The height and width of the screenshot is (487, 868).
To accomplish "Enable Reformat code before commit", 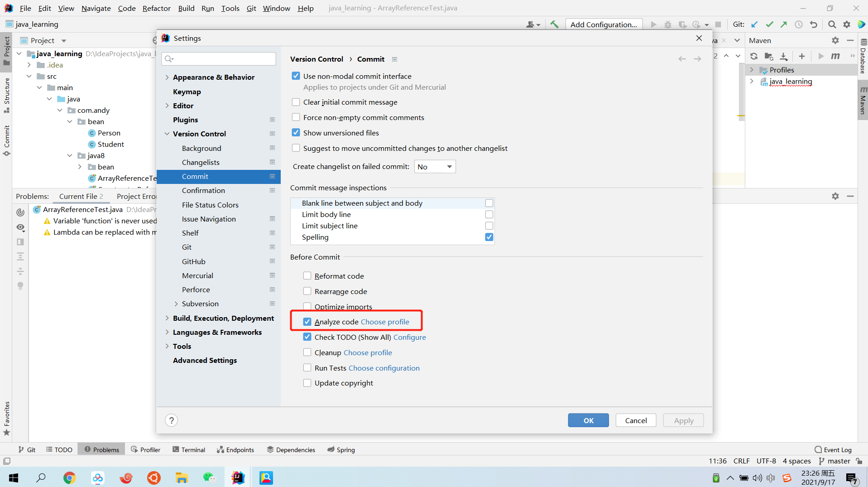I will click(x=307, y=276).
